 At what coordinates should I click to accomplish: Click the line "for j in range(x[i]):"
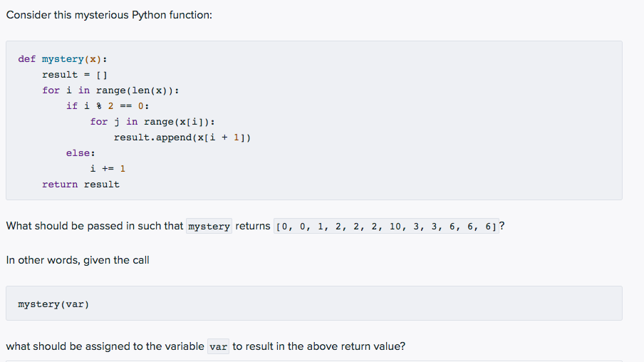[x=152, y=122]
